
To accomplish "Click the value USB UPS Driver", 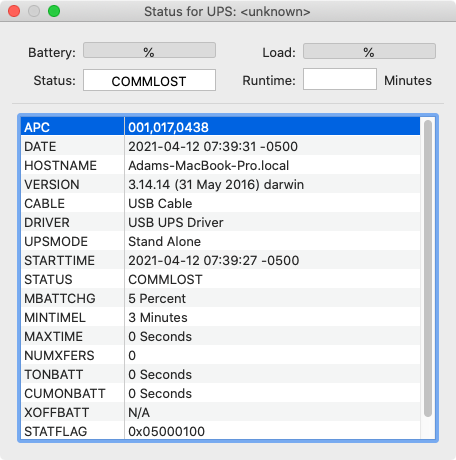I will tap(176, 222).
